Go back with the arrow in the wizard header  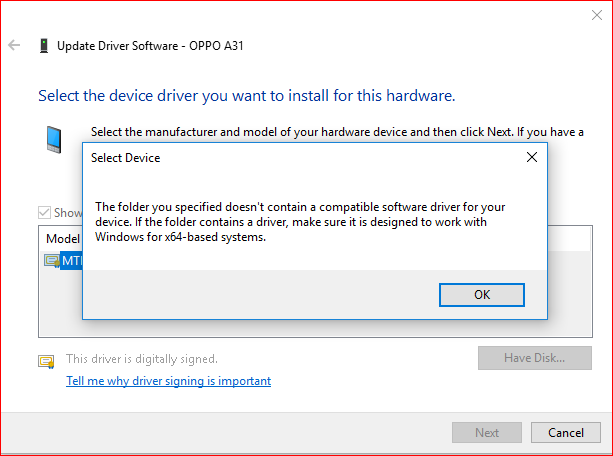click(x=14, y=45)
